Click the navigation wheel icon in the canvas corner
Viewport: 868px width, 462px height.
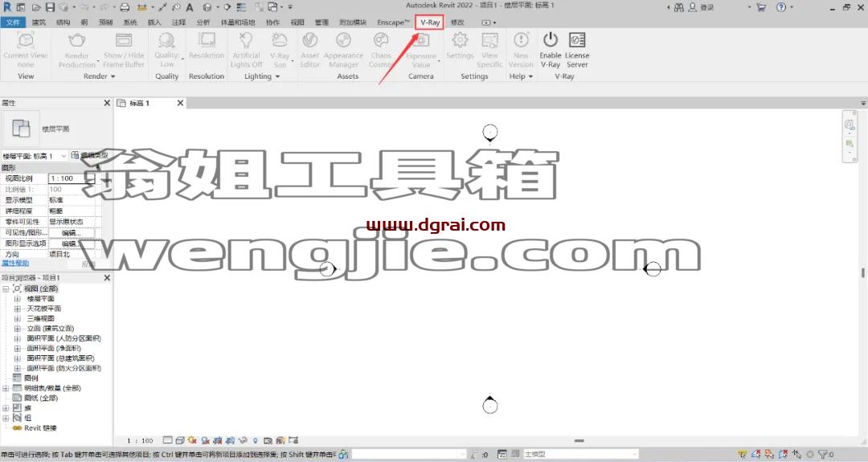[850, 125]
